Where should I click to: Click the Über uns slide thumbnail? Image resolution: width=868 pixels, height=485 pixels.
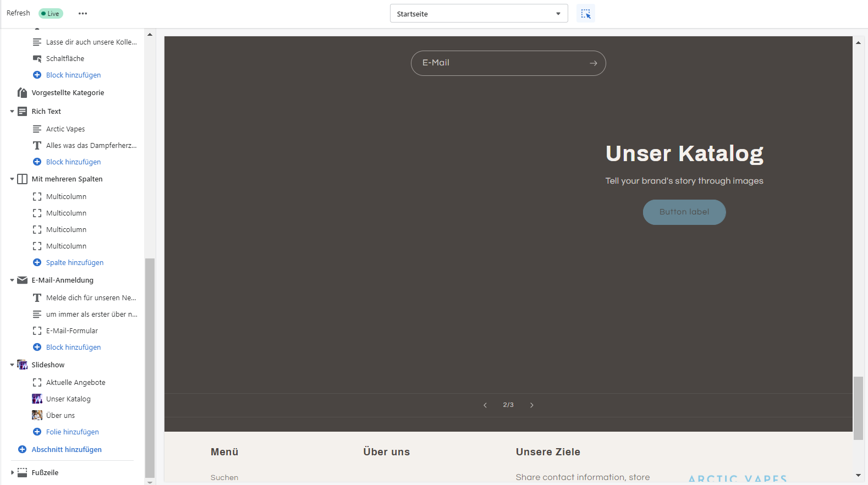(x=37, y=416)
